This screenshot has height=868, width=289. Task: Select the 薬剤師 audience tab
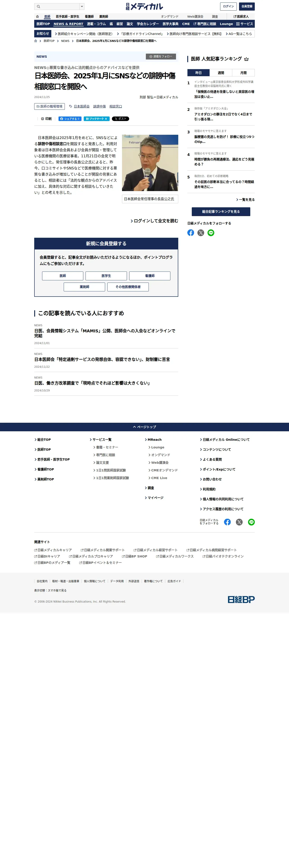pos(104,16)
